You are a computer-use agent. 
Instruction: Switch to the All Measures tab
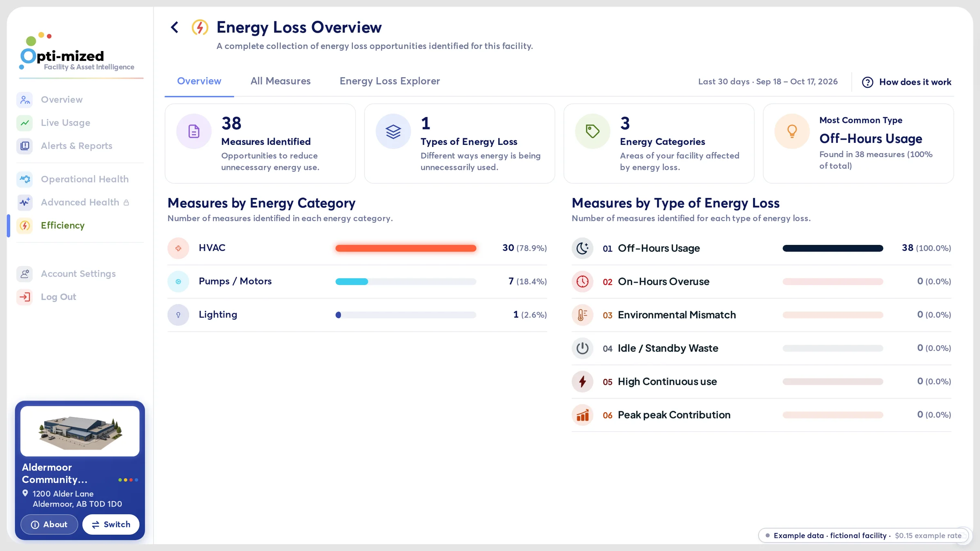pyautogui.click(x=281, y=81)
